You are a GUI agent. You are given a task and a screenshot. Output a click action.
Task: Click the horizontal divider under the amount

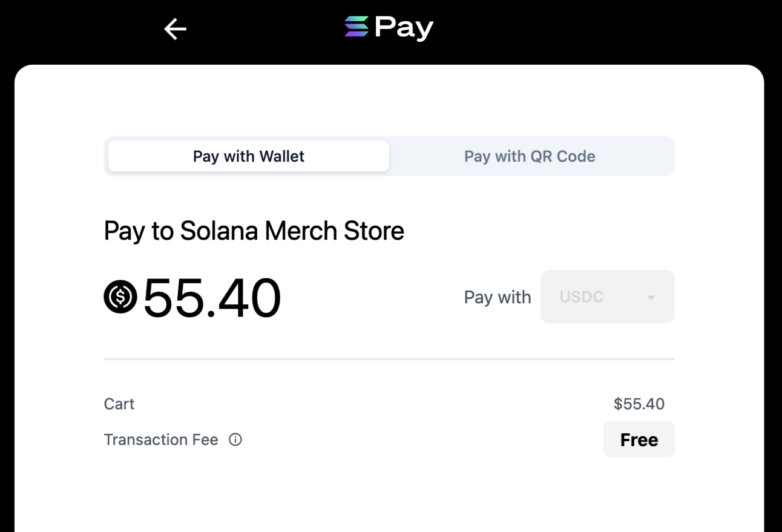389,359
